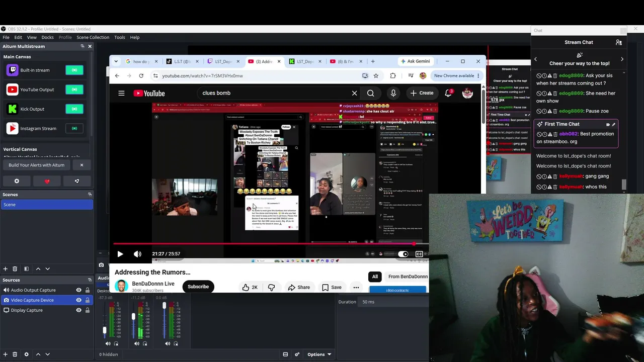This screenshot has height=362, width=644.
Task: Click the Ask Gemini button
Action: click(x=415, y=61)
